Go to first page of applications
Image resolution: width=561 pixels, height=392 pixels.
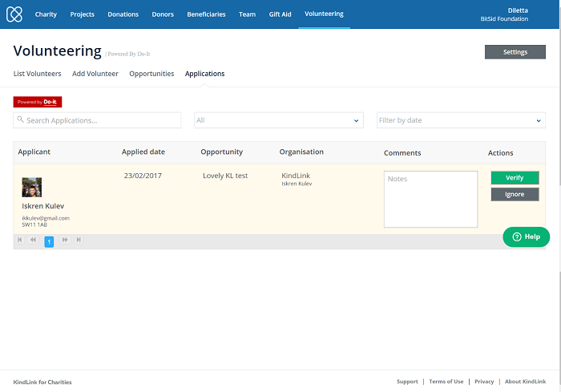point(20,240)
